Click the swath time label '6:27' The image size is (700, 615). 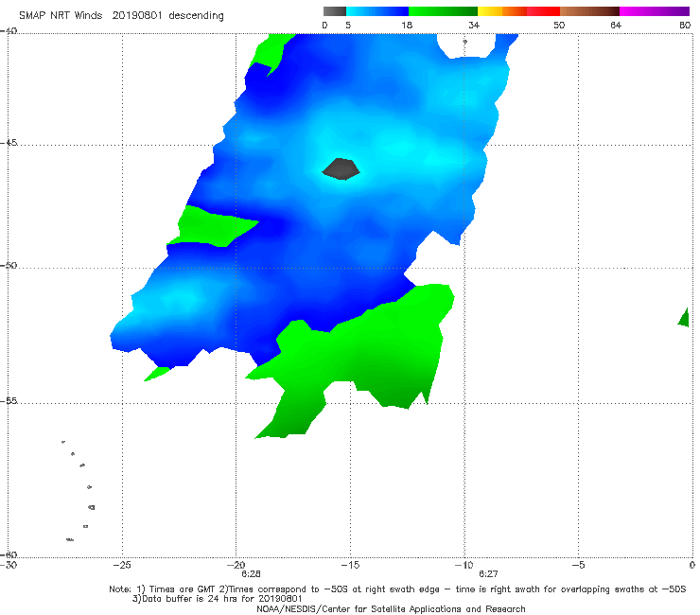[488, 574]
